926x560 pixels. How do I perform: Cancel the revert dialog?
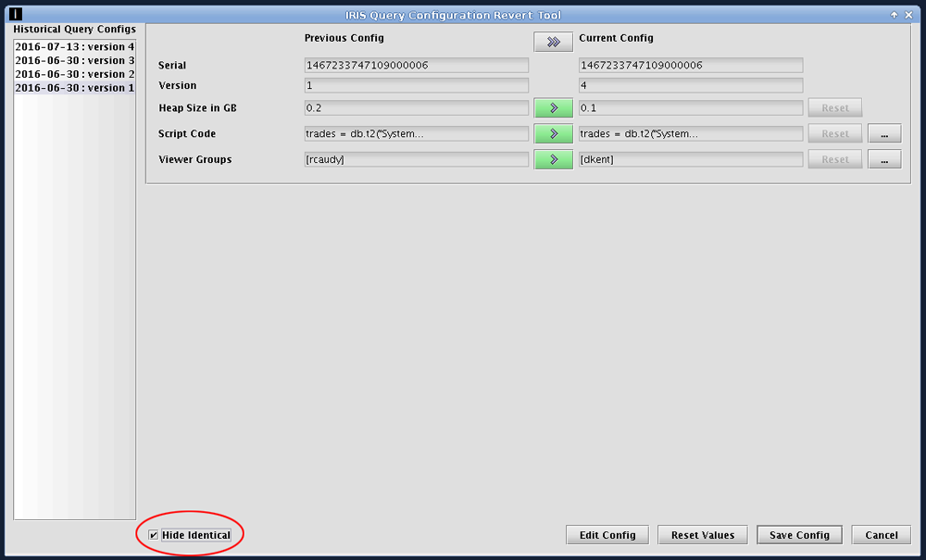pos(882,535)
